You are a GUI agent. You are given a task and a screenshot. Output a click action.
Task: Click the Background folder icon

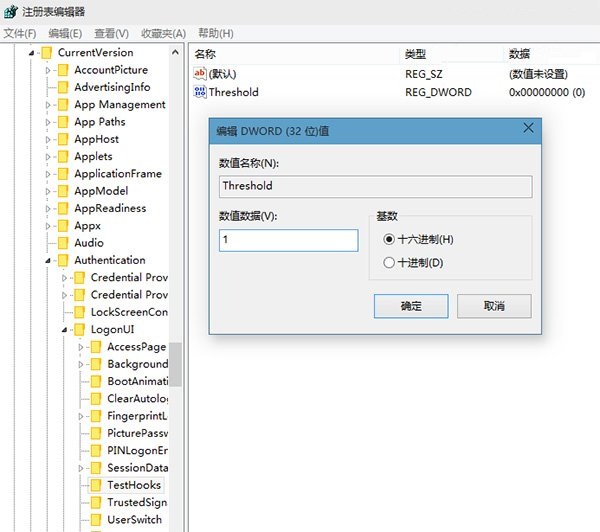96,364
